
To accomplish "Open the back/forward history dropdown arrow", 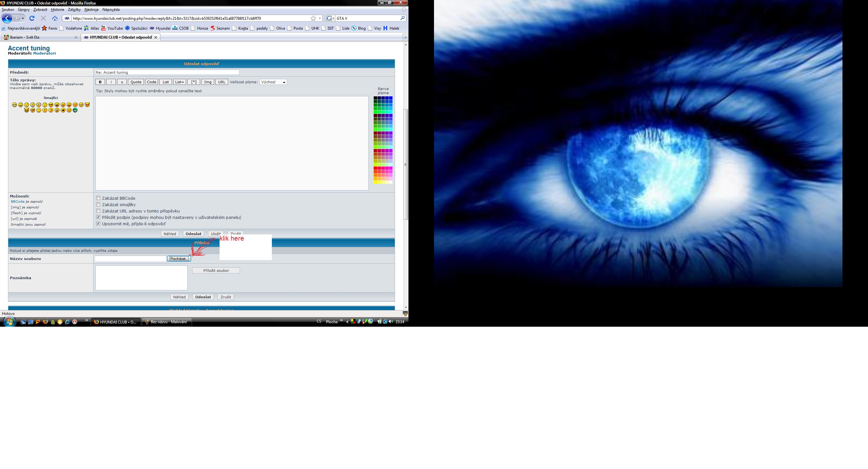I will coord(23,18).
